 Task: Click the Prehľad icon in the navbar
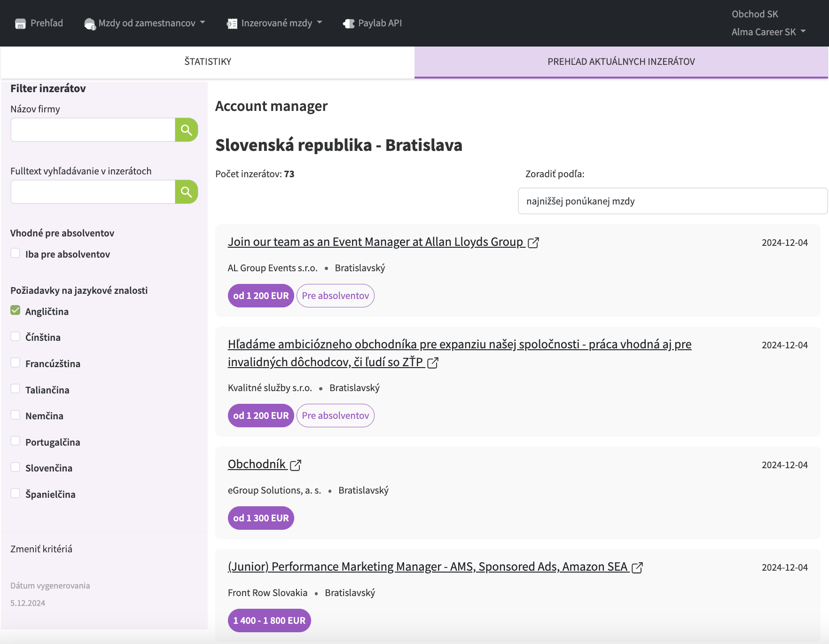[x=20, y=24]
